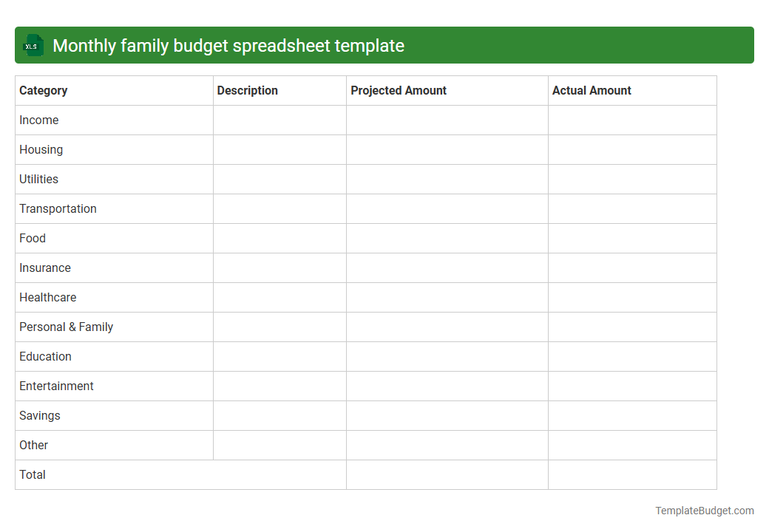Screen dimensions: 769x532
Task: Select the Personal & Family category
Action: coord(66,327)
